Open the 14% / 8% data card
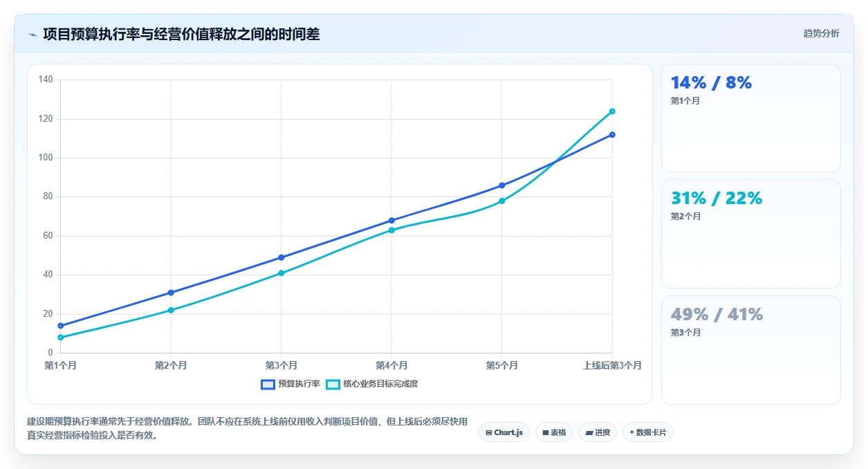The width and height of the screenshot is (868, 469). coord(751,118)
